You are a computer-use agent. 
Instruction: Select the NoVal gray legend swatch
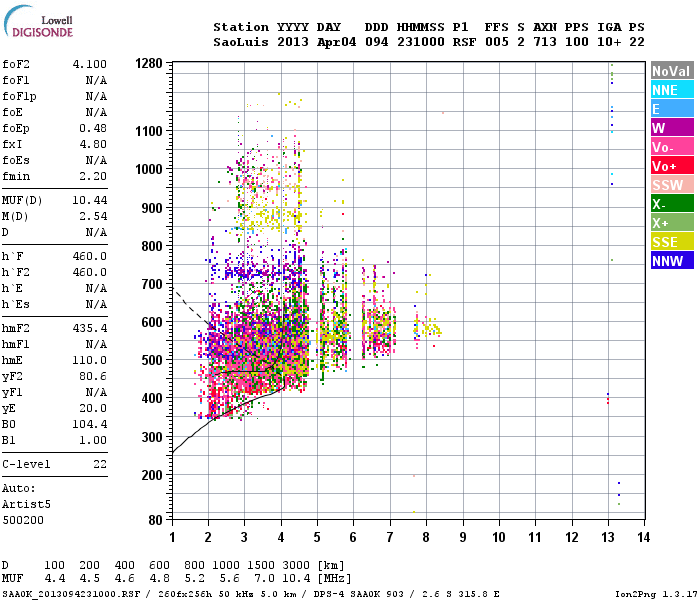[x=672, y=71]
